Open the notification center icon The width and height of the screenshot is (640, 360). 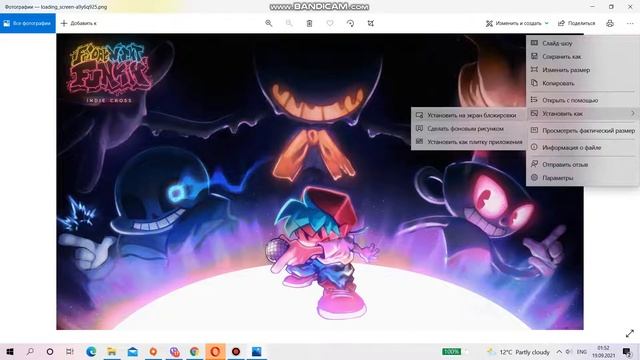click(x=627, y=352)
